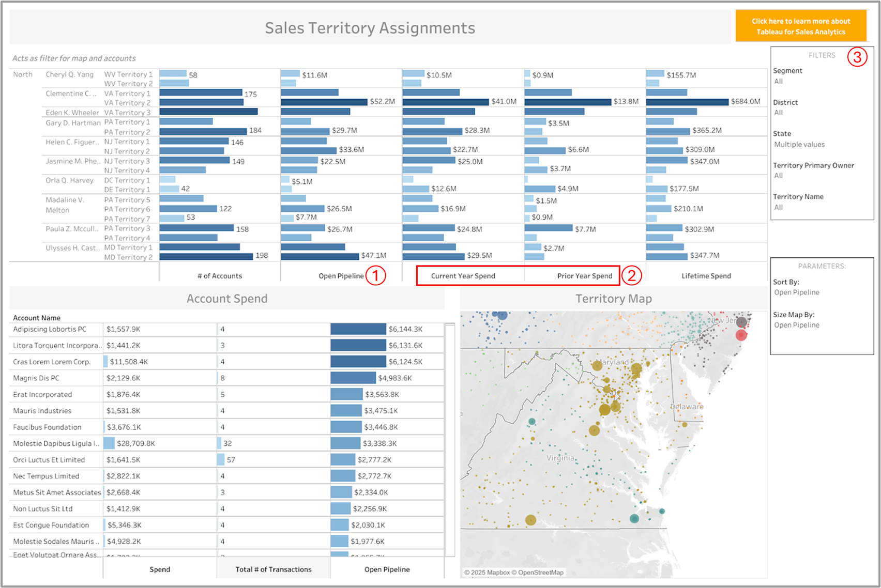Select the VA Territory 2 Open Pipeline bar
This screenshot has height=588, width=881.
click(x=324, y=102)
